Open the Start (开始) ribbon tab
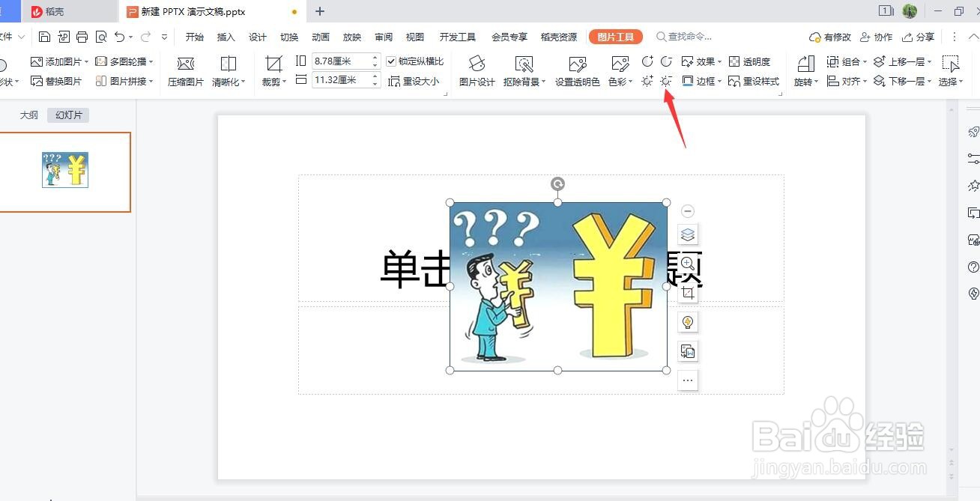Viewport: 980px width, 501px height. pos(195,37)
